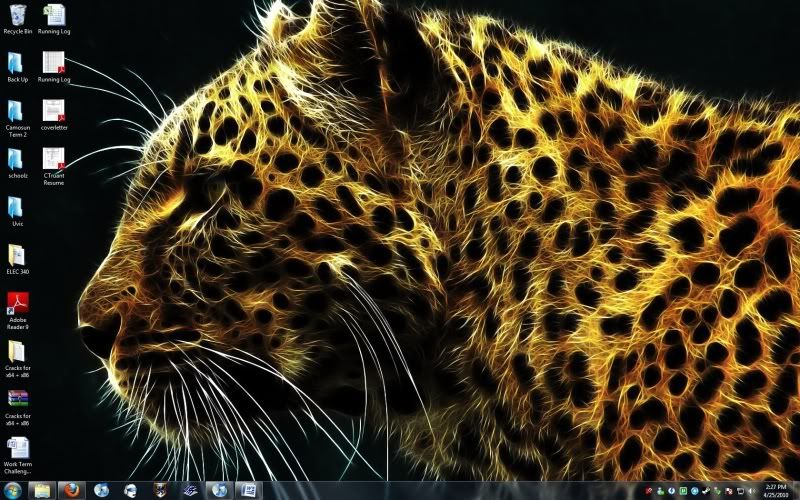Image resolution: width=800 pixels, height=500 pixels.
Task: Open the Running Log PDF file icon
Action: click(x=54, y=67)
